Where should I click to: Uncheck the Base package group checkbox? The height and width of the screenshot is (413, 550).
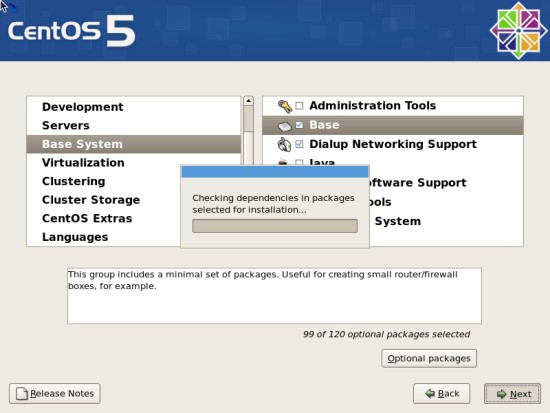299,125
